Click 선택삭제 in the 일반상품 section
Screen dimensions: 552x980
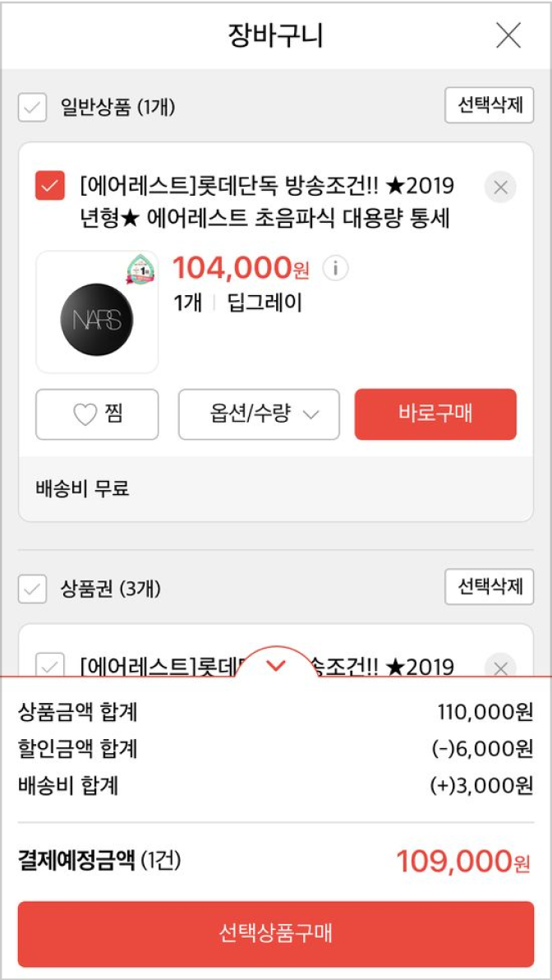pyautogui.click(x=490, y=106)
